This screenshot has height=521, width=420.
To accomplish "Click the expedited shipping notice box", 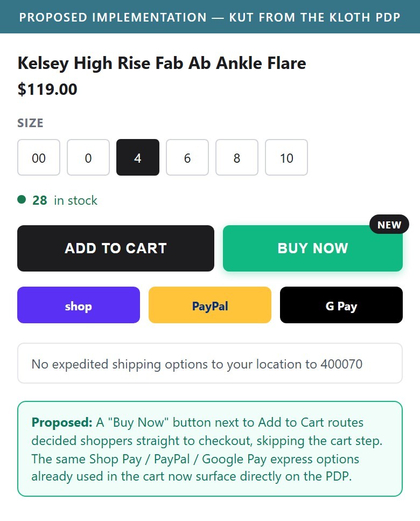I will coord(210,363).
